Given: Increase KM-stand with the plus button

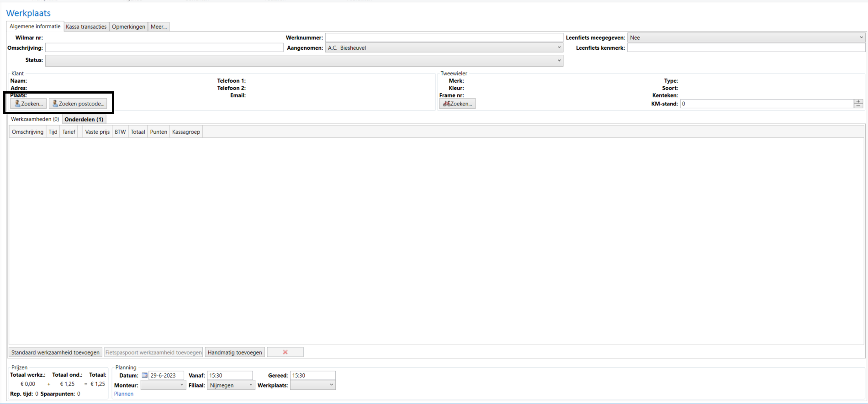Looking at the screenshot, I should click(x=858, y=101).
